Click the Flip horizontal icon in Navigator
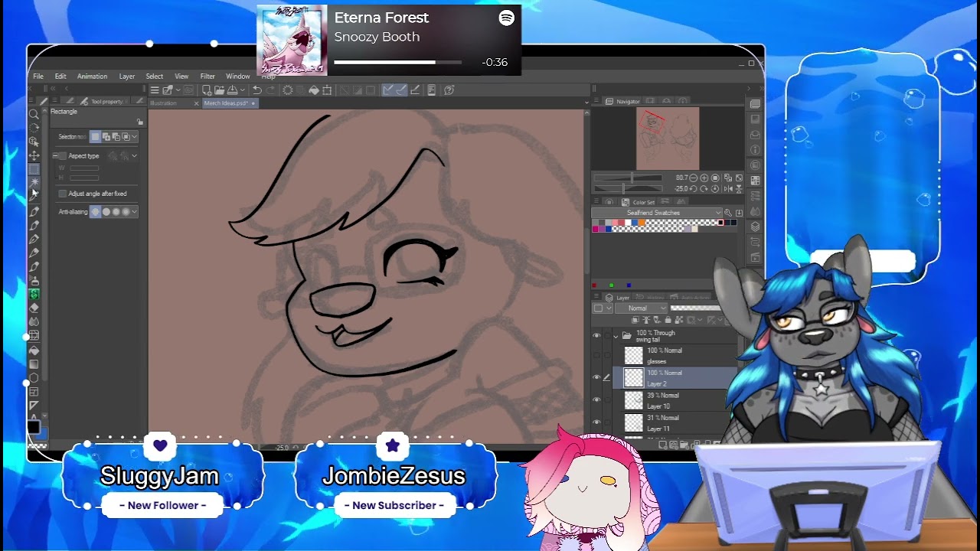 click(x=728, y=189)
